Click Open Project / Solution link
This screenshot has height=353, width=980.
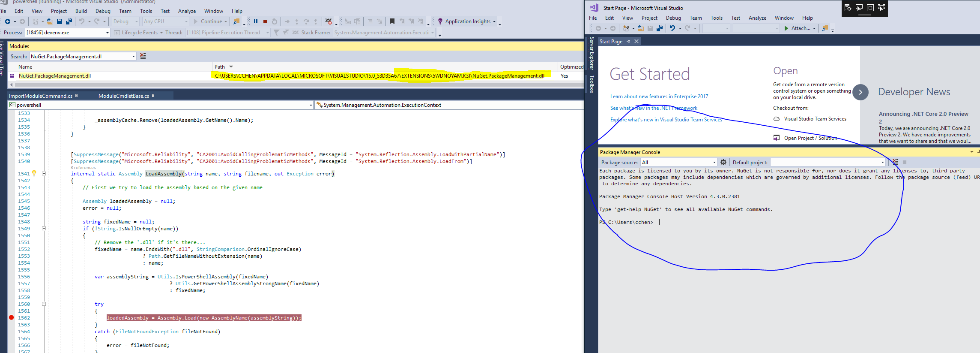[810, 138]
